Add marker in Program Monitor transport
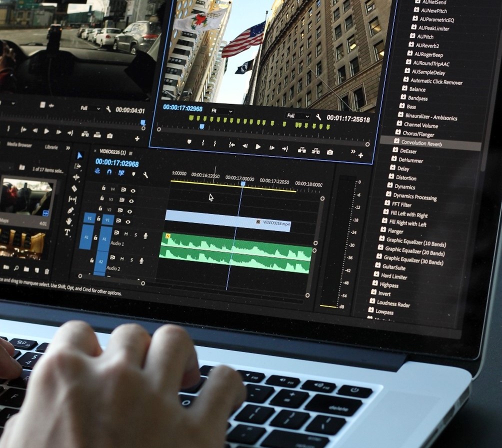502x448 pixels. pyautogui.click(x=189, y=141)
